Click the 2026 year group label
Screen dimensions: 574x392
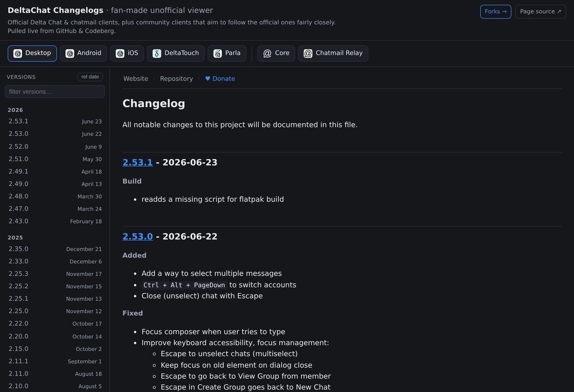15,110
